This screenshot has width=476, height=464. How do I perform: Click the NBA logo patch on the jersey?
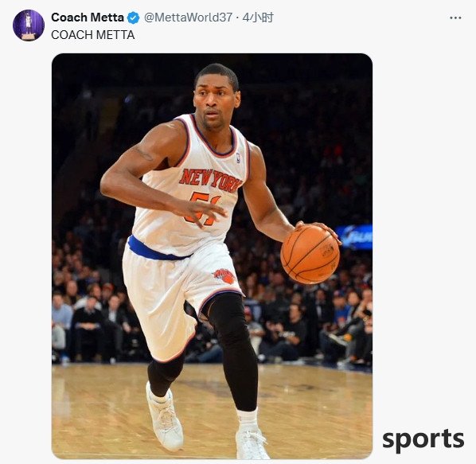(x=238, y=158)
